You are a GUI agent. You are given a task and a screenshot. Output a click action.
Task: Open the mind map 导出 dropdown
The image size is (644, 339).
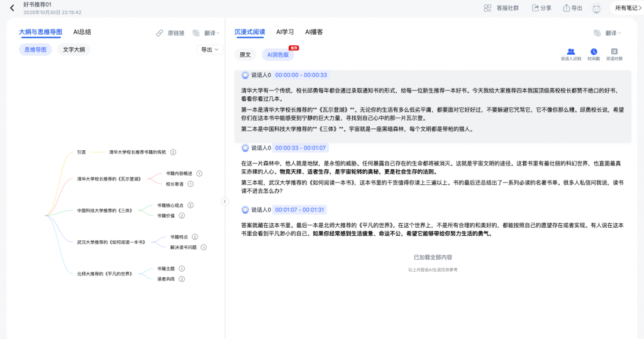pos(210,50)
